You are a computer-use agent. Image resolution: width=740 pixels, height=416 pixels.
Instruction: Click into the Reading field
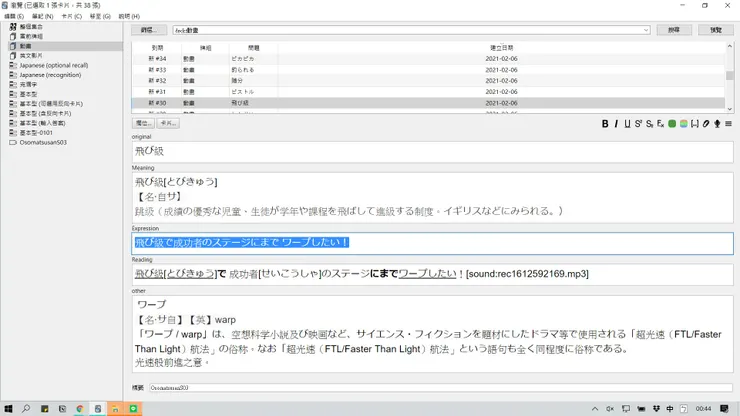point(432,274)
